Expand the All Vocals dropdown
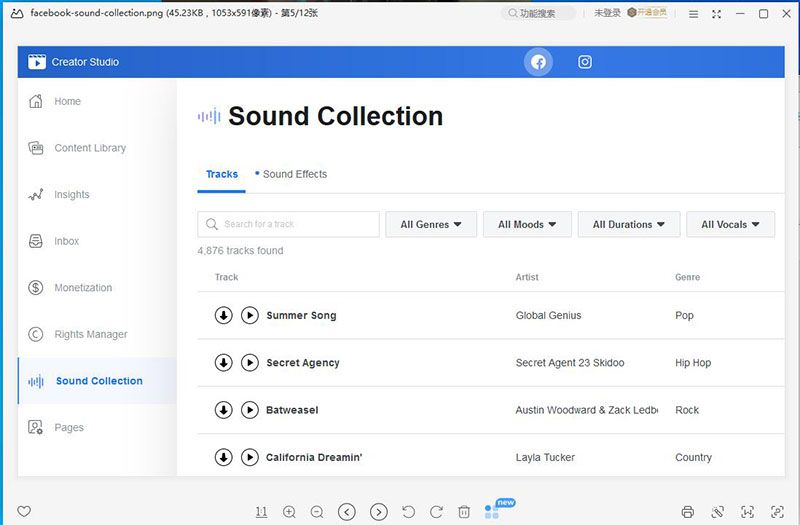This screenshot has width=800, height=525. pyautogui.click(x=730, y=224)
